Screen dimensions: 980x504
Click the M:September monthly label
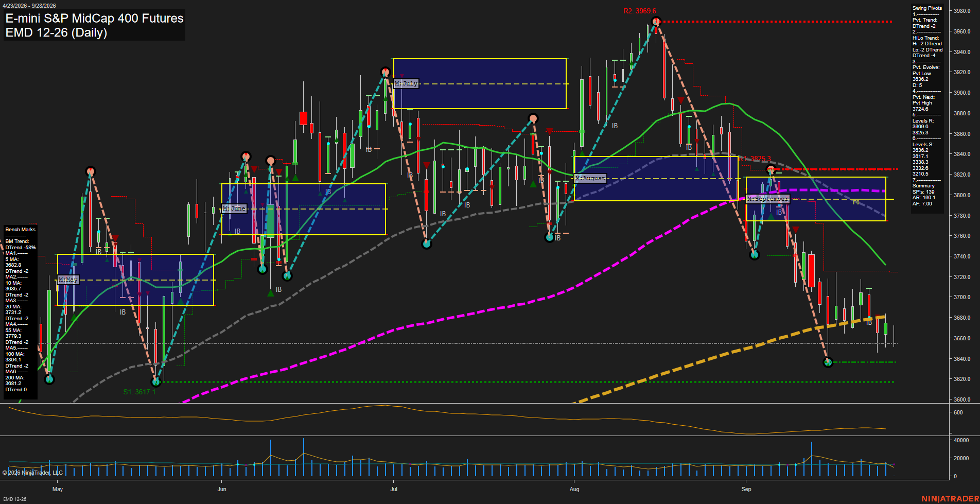pos(767,199)
